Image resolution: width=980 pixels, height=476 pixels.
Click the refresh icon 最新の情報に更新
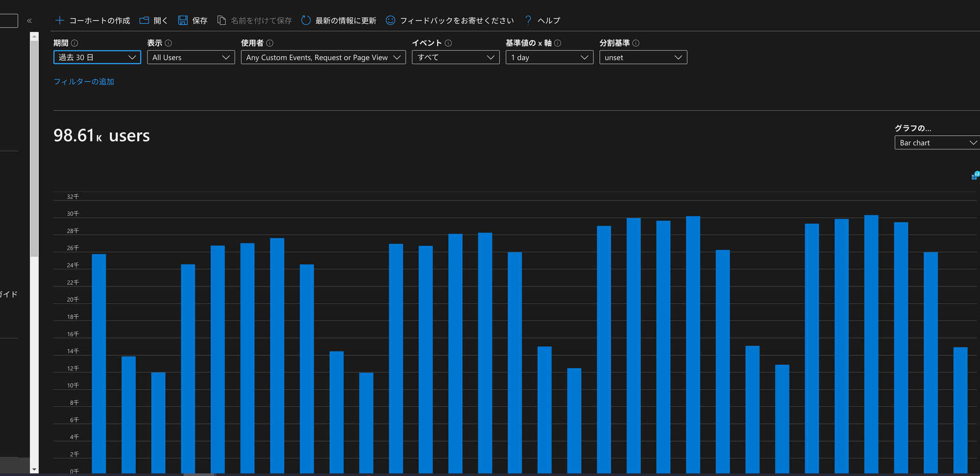(x=306, y=20)
